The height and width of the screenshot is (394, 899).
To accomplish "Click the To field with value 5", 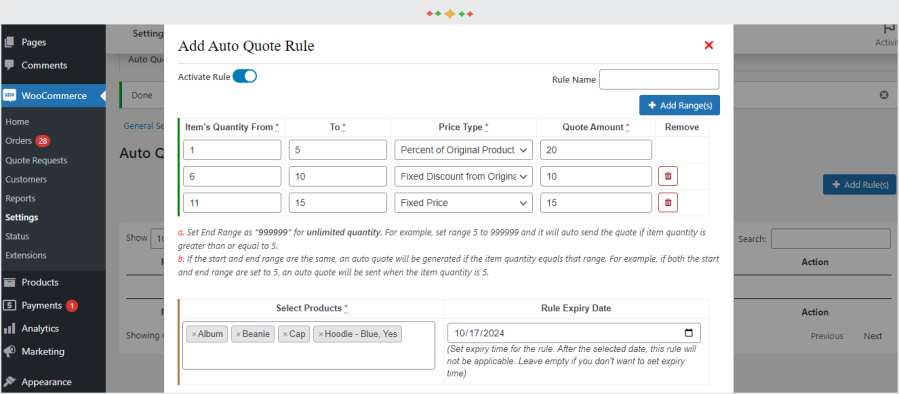I will 338,150.
